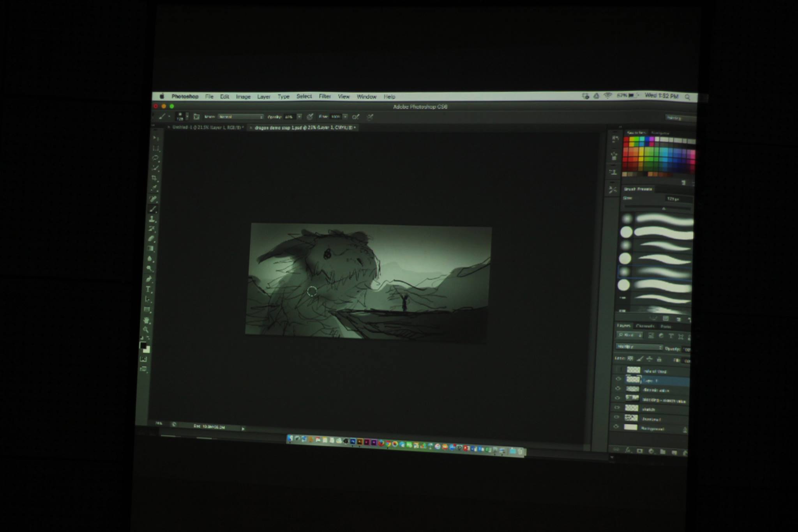Image resolution: width=798 pixels, height=532 pixels.
Task: Open the layer blend mode dropdown
Action: 639,346
